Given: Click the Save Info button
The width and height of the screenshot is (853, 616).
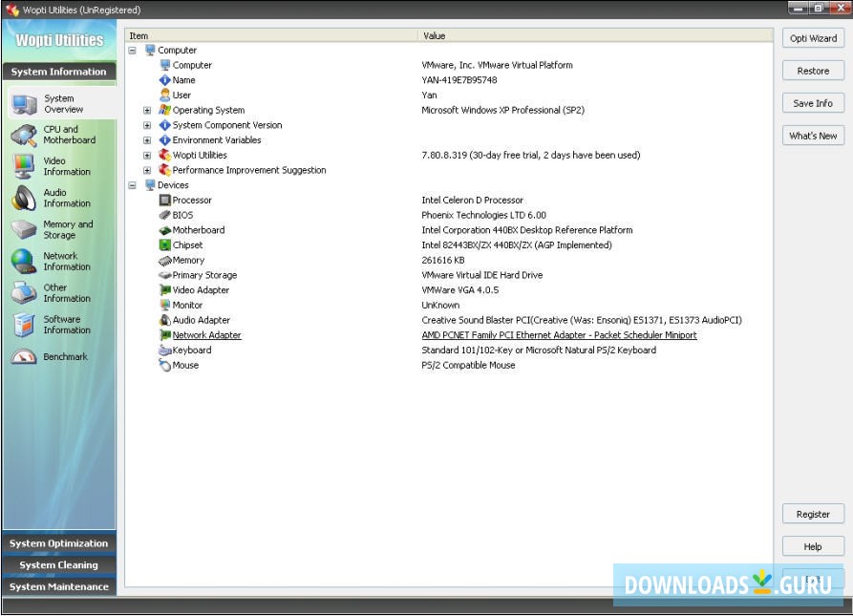Looking at the screenshot, I should (x=813, y=102).
